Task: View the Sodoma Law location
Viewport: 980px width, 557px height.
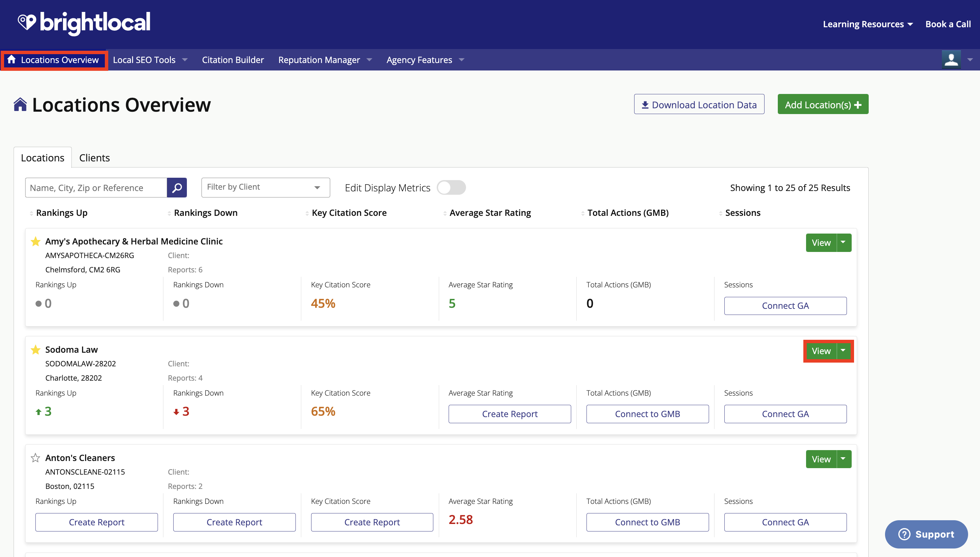Action: click(x=821, y=351)
